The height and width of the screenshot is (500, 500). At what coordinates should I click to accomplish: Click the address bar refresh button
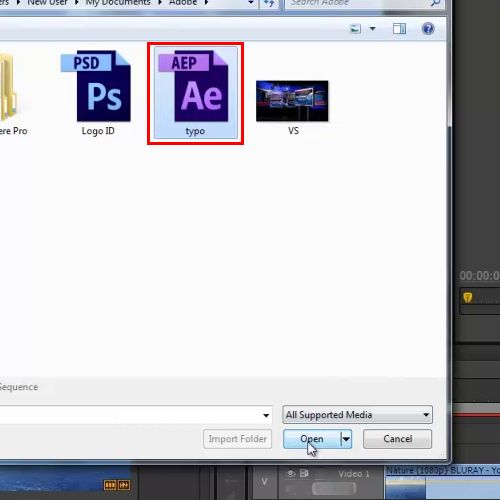tap(269, 3)
